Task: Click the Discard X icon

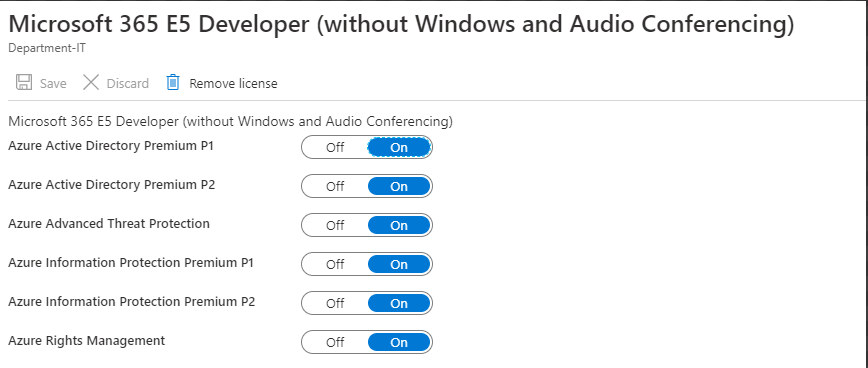Action: point(90,83)
